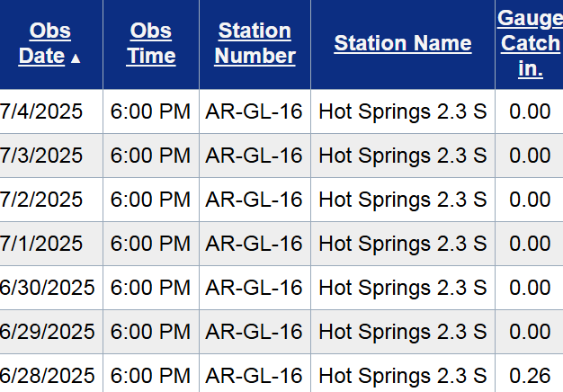The height and width of the screenshot is (392, 563).
Task: Click AR-GL-16 in the 6/30/2025 row
Action: pyautogui.click(x=254, y=288)
